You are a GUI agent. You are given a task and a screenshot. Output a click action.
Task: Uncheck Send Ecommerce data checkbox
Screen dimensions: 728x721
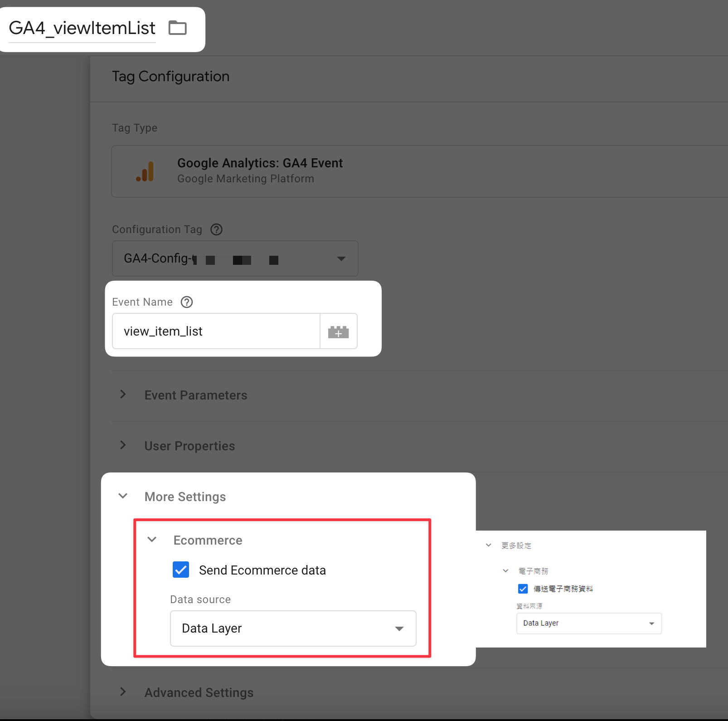pyautogui.click(x=181, y=570)
